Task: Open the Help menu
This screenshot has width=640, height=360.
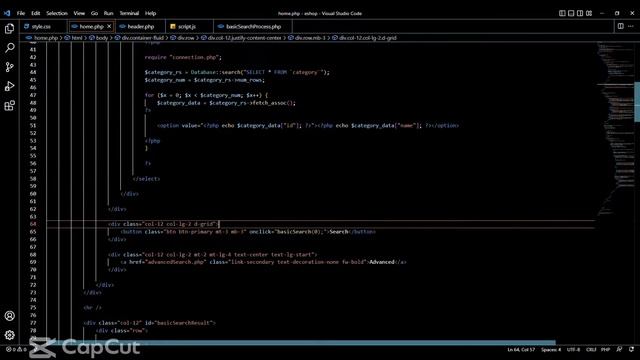Action: (150, 13)
